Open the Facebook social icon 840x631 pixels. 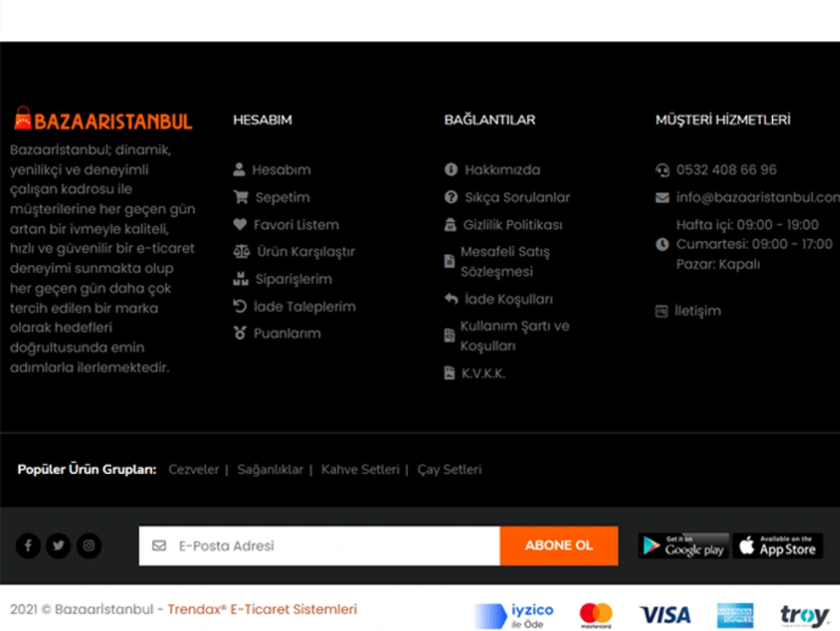[x=29, y=545]
